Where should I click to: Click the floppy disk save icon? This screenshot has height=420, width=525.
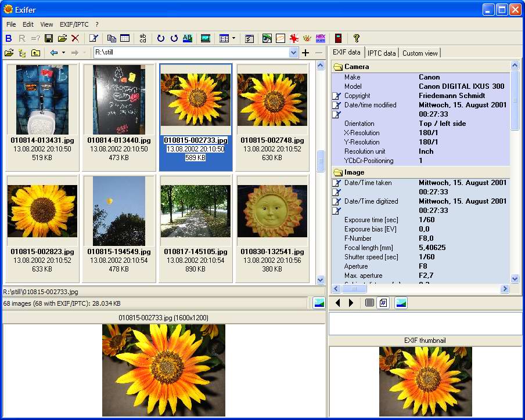[49, 38]
